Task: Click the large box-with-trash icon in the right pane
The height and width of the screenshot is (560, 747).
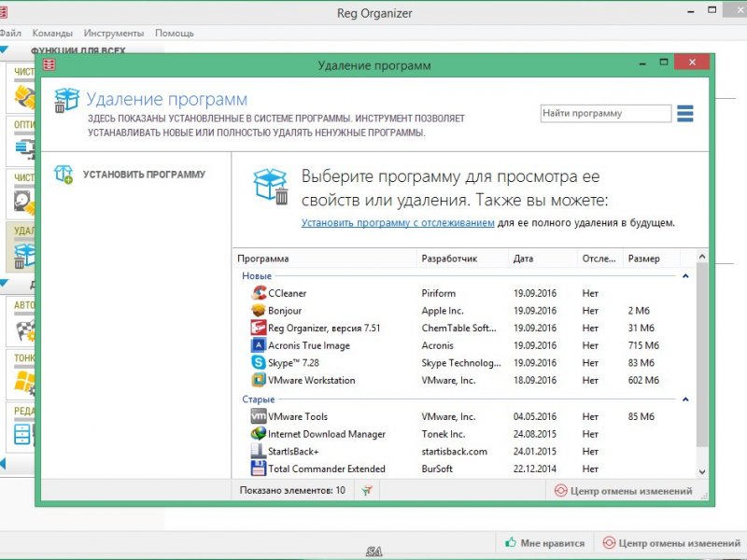Action: [x=271, y=187]
